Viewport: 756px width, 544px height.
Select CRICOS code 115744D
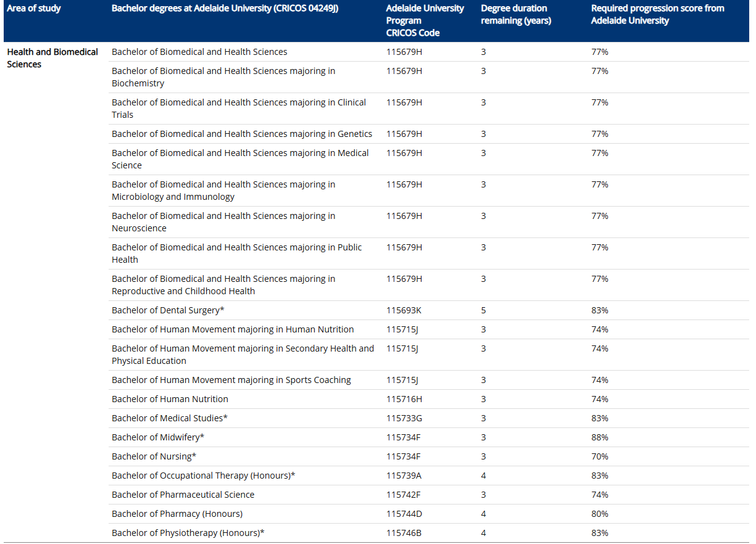404,514
